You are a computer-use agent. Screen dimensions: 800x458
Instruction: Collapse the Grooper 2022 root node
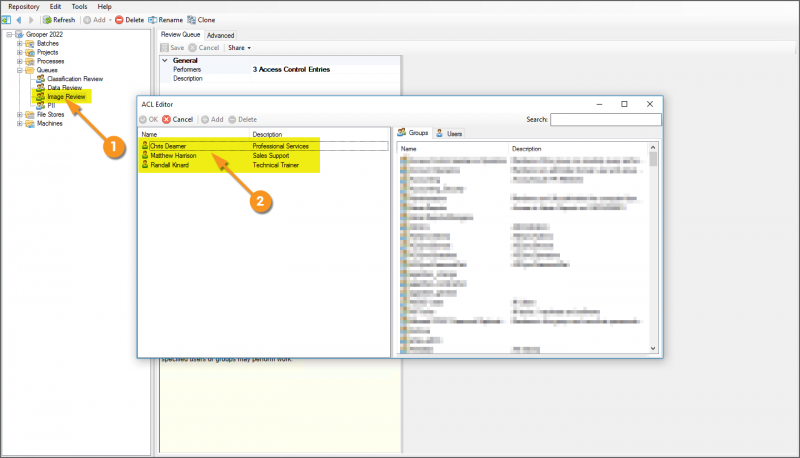[9, 35]
